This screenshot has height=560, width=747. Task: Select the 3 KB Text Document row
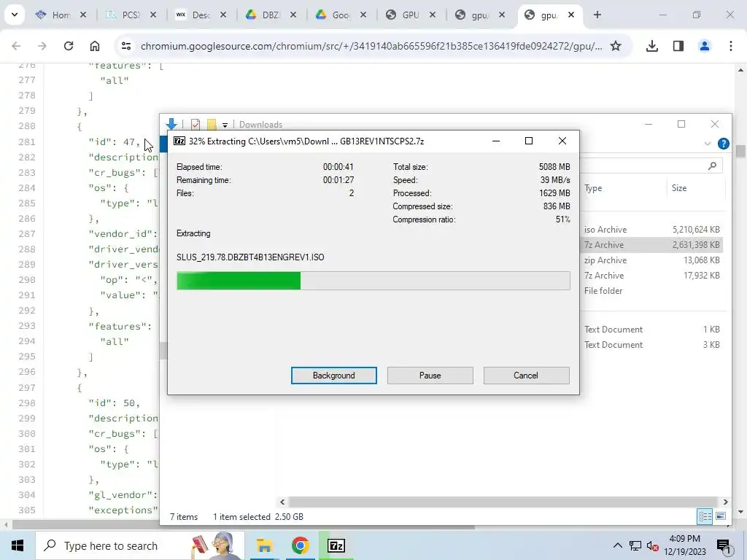tap(651, 345)
